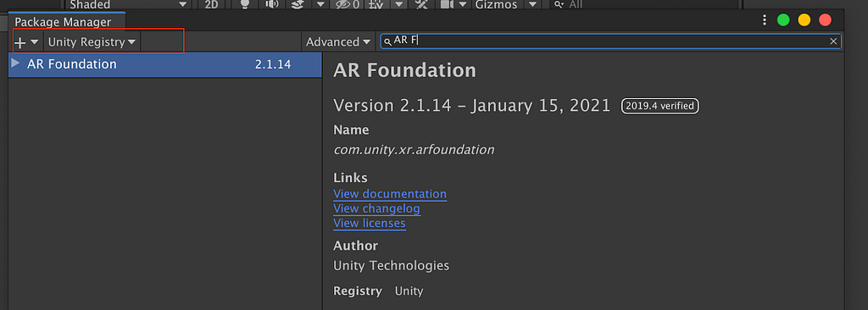Screen dimensions: 868x310
Task: Open the View licenses link
Action: pyautogui.click(x=370, y=223)
